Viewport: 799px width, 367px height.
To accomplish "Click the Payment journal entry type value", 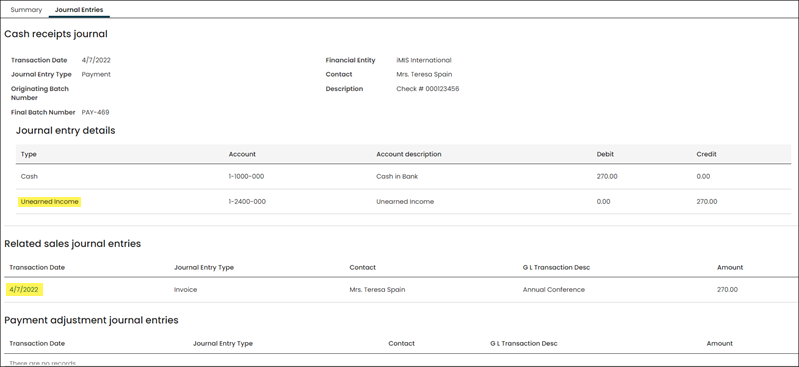I will coord(96,74).
